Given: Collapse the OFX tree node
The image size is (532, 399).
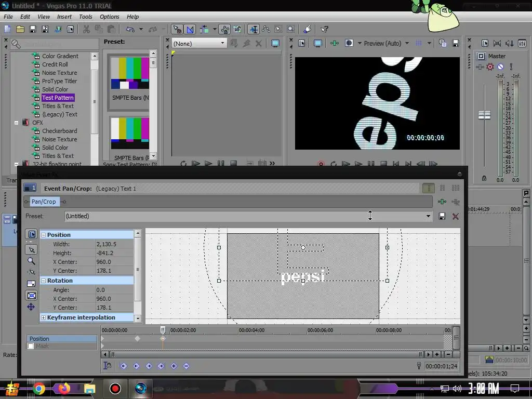Looking at the screenshot, I should [x=16, y=123].
